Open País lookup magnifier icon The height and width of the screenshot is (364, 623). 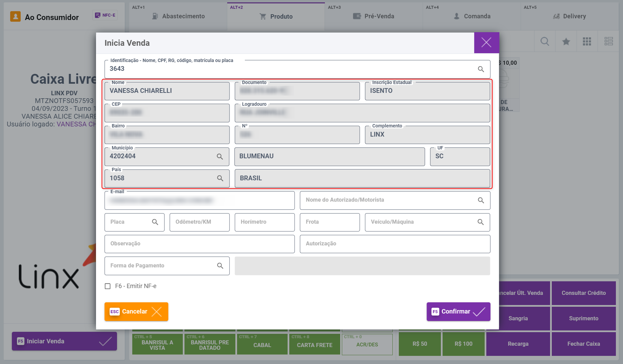tap(220, 178)
